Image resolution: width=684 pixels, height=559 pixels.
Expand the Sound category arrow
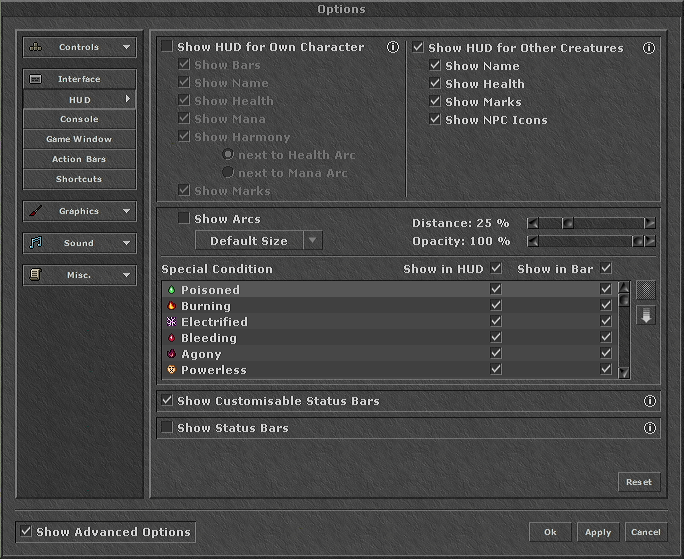pyautogui.click(x=127, y=243)
